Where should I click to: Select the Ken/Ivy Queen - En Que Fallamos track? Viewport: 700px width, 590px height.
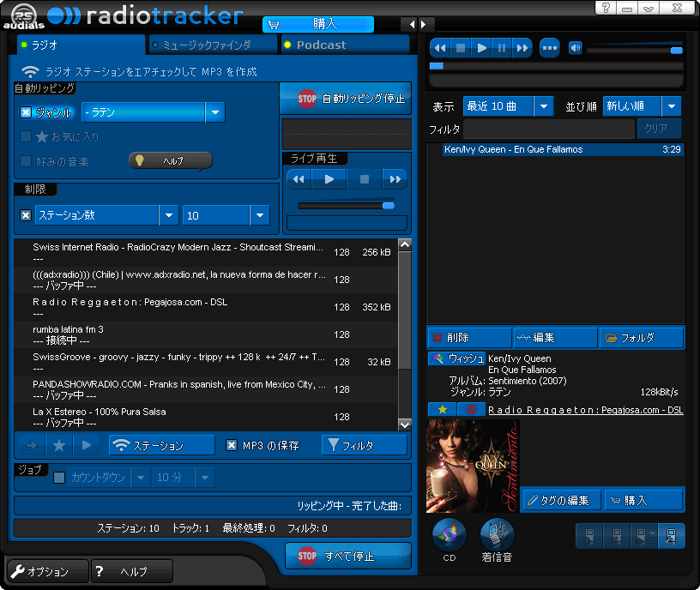pos(563,149)
